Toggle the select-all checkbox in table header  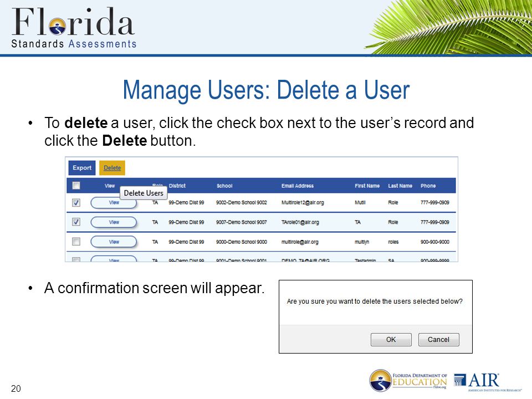(x=76, y=186)
